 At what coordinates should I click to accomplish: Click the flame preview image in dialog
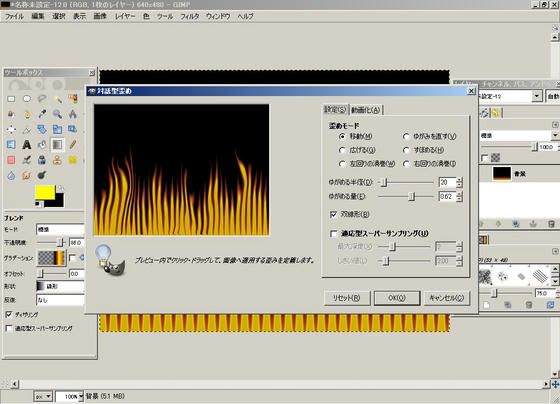[x=181, y=170]
